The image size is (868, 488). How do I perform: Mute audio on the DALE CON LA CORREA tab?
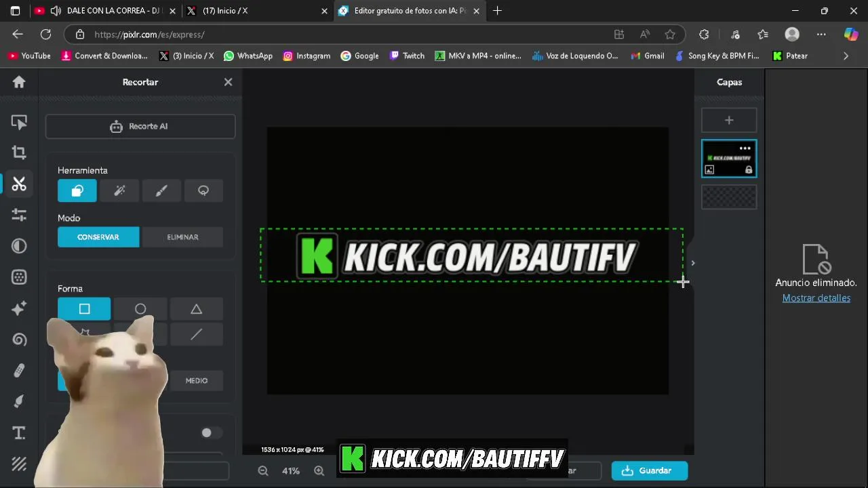55,11
